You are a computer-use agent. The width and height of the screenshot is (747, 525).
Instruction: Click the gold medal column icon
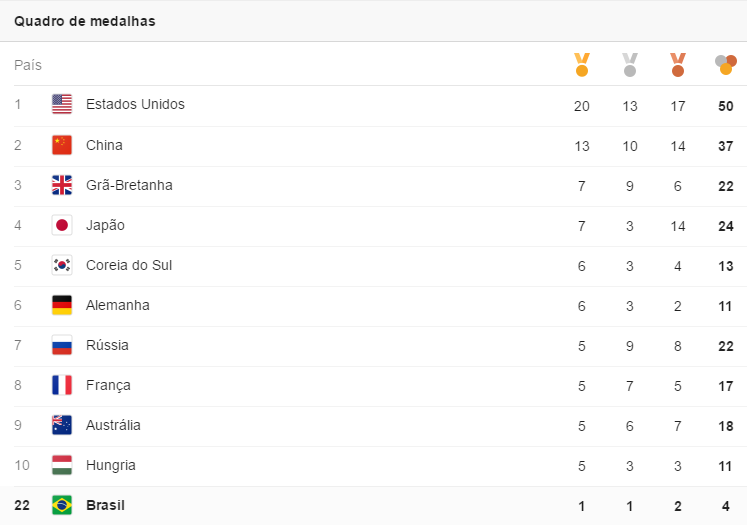click(581, 65)
